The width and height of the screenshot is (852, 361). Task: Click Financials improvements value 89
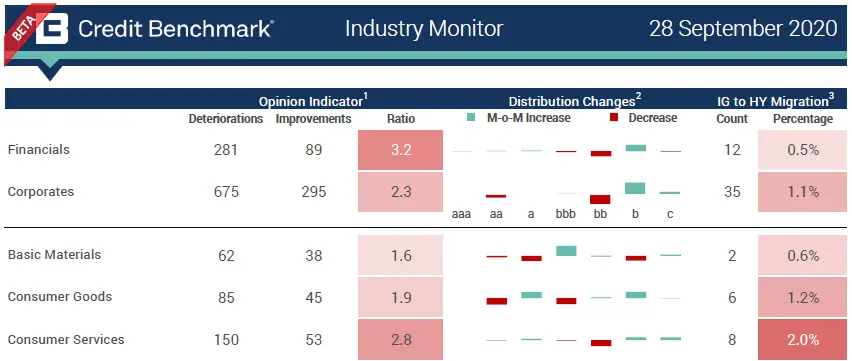(x=314, y=150)
